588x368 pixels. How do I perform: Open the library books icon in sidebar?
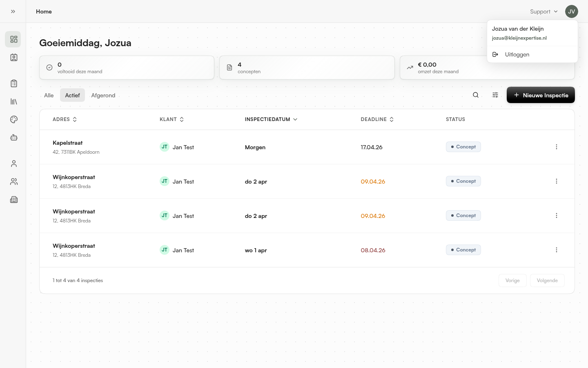[x=14, y=101]
